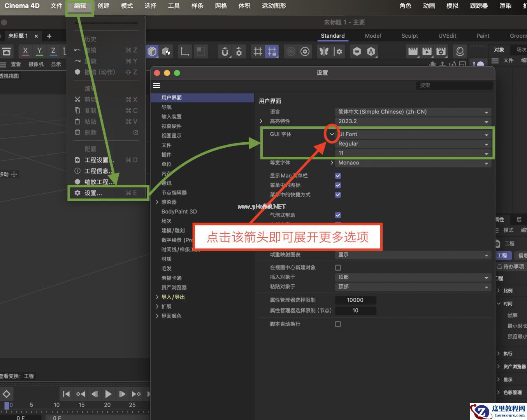Click the timeline playhead marker at frame 0
The width and height of the screenshot is (527, 420).
coord(7,406)
